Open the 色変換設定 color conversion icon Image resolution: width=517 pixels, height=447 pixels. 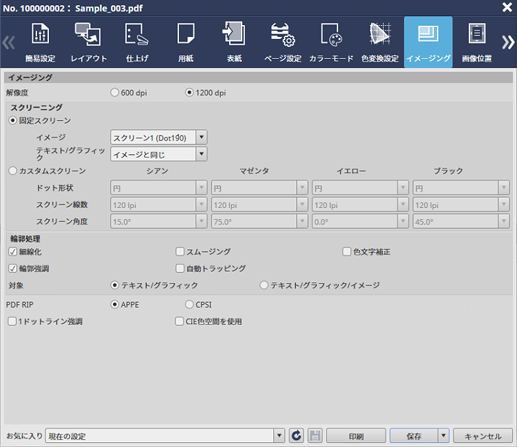[x=380, y=42]
